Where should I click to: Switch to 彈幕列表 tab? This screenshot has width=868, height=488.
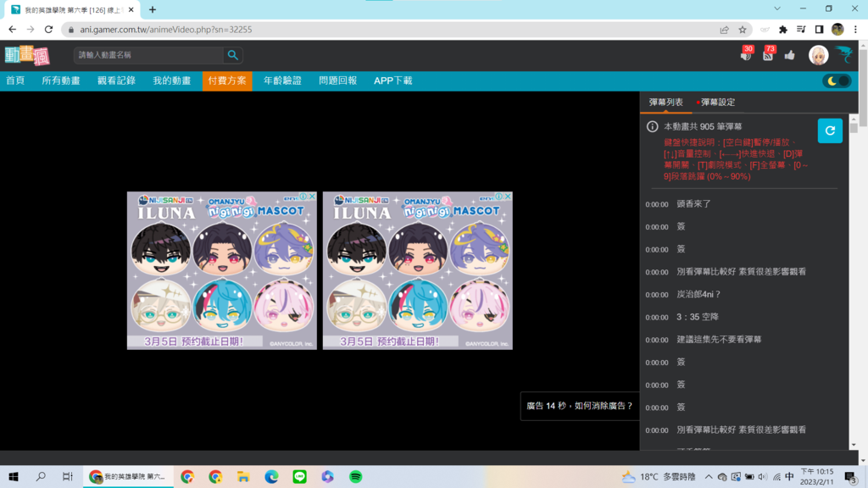(x=666, y=103)
